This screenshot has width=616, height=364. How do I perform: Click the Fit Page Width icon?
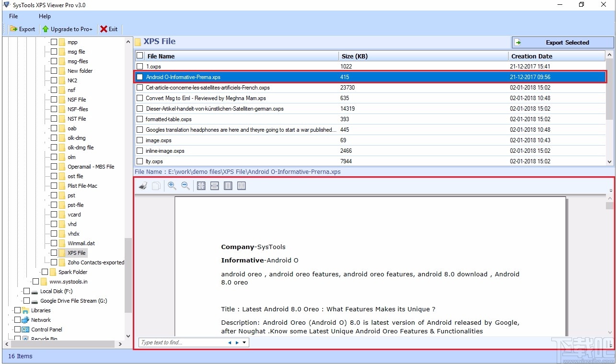214,185
